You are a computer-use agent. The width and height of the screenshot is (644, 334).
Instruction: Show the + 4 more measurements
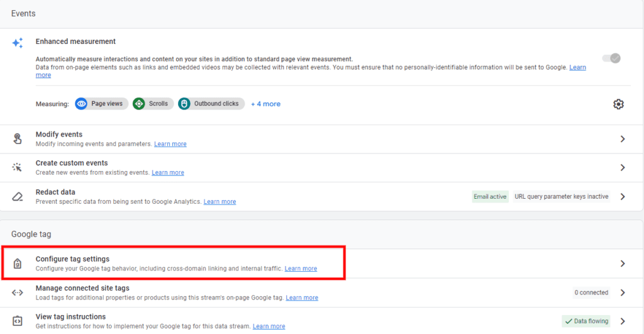click(266, 104)
